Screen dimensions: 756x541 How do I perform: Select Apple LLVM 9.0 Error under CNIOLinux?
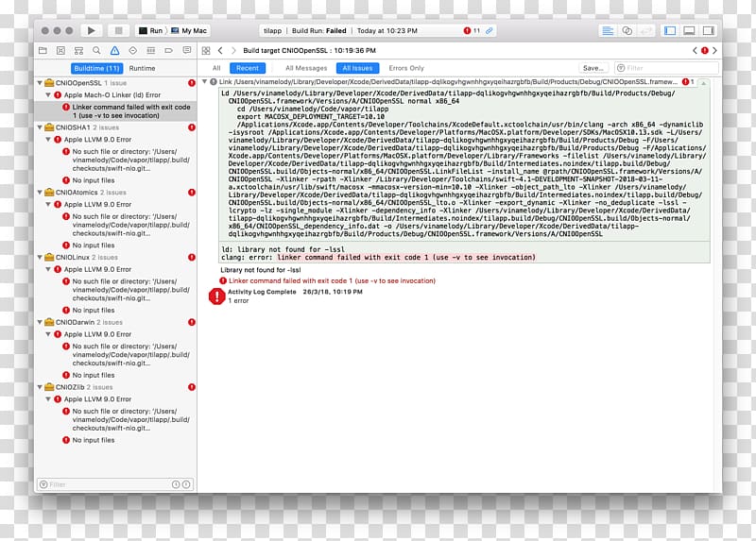[97, 269]
